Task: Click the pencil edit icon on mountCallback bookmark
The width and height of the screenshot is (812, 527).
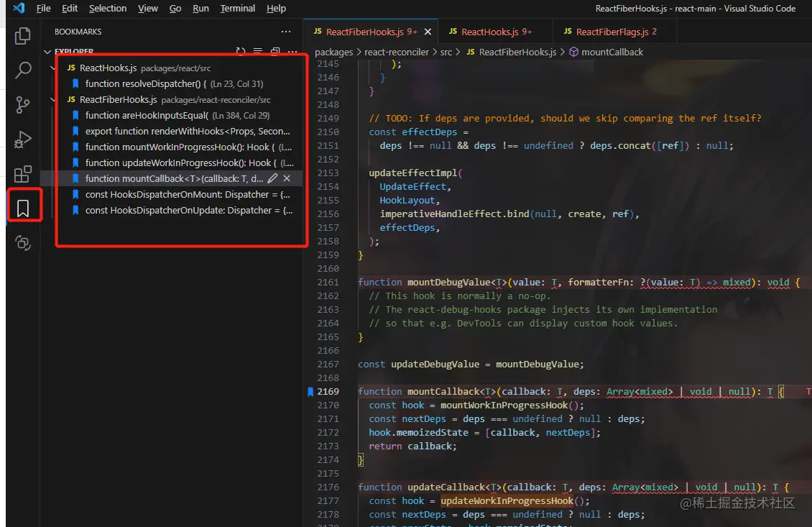Action: click(272, 178)
